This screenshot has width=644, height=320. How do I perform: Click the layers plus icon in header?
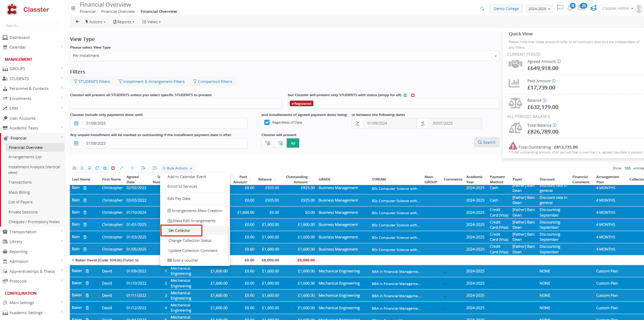594,8
